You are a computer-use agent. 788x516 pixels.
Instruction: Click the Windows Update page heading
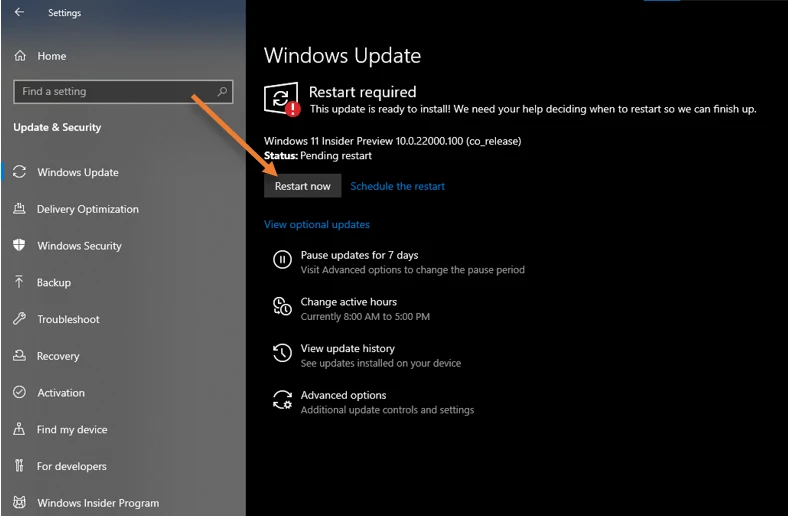[x=342, y=55]
